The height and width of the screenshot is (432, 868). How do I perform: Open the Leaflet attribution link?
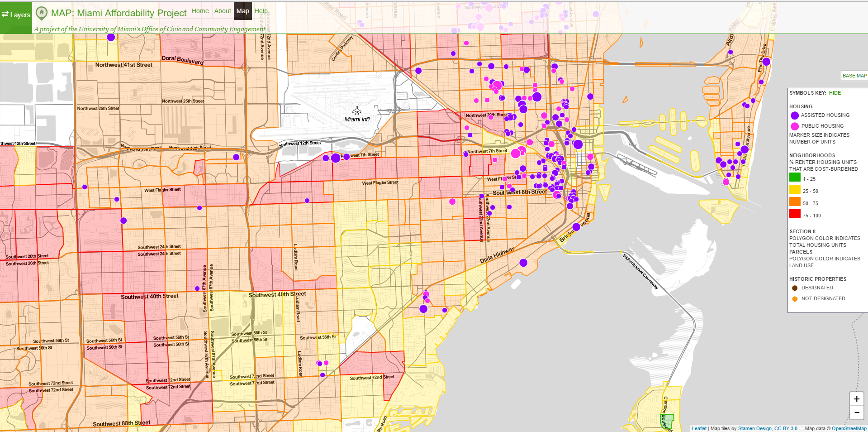[x=699, y=428]
